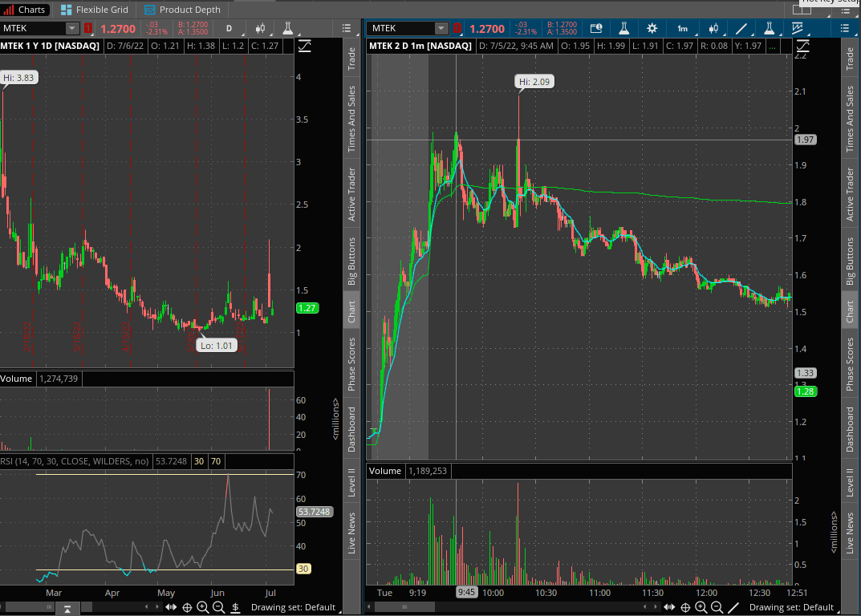Open quick studies flask beside drawing tool

[x=770, y=29]
